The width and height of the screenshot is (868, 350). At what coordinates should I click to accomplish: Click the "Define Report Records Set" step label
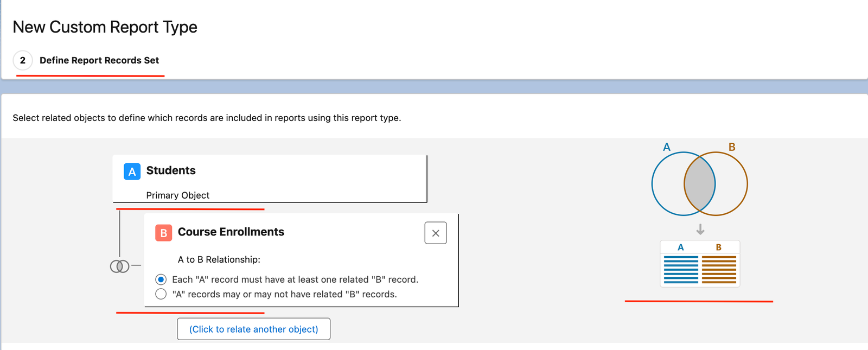coord(99,60)
